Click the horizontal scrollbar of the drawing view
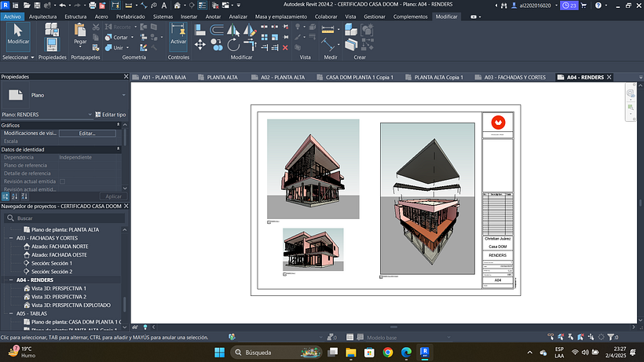 pyautogui.click(x=393, y=327)
